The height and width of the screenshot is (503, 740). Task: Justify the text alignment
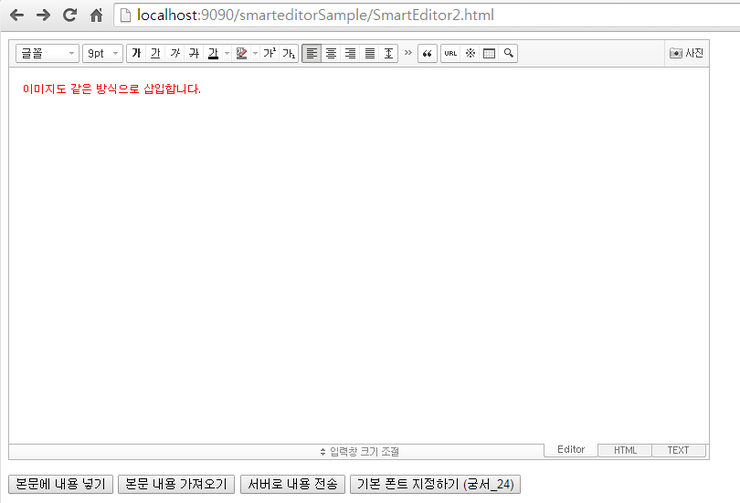(369, 53)
